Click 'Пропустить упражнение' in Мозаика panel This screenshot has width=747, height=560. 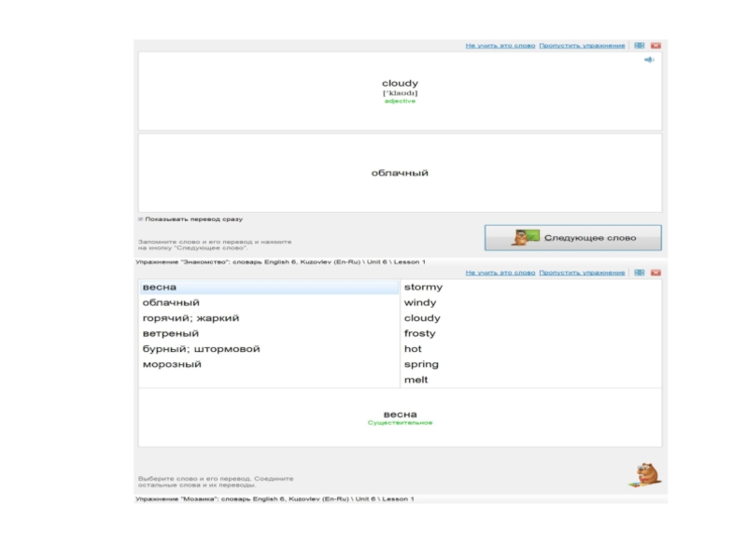point(582,273)
